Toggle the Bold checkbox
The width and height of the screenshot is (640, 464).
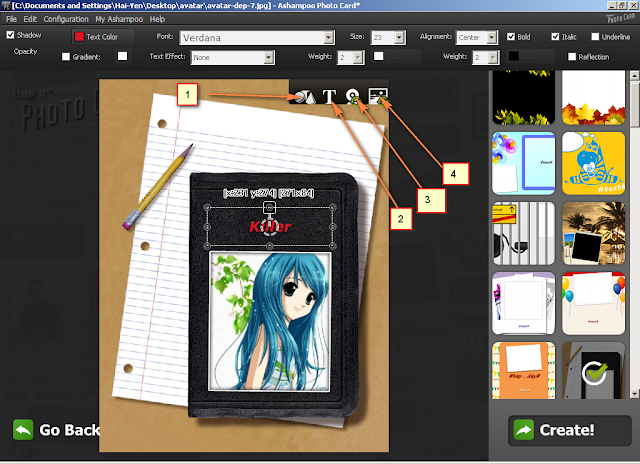(511, 37)
